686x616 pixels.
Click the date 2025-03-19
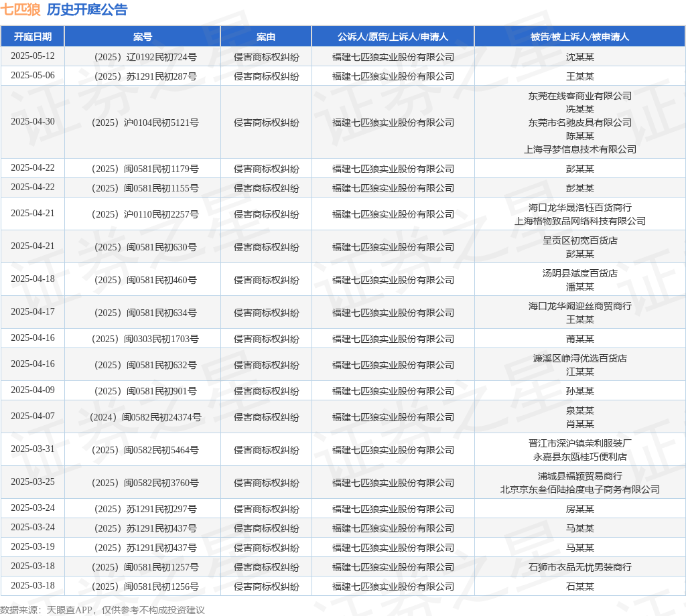click(33, 547)
